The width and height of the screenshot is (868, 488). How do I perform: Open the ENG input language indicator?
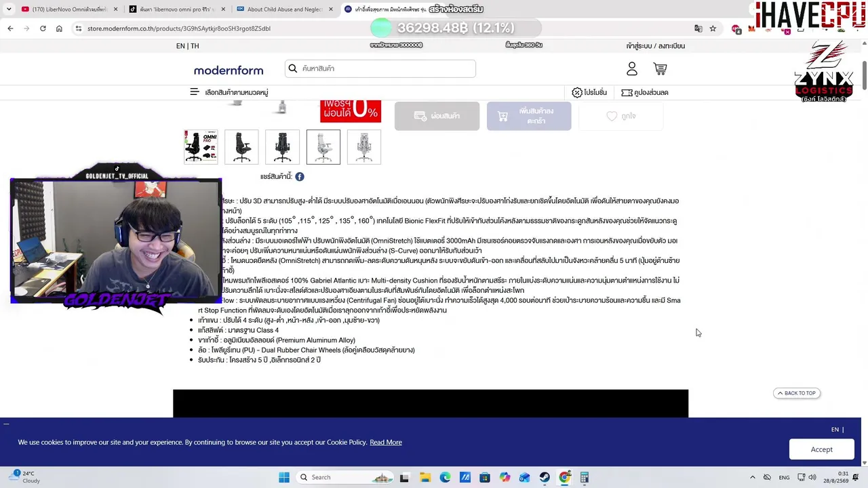(x=784, y=477)
